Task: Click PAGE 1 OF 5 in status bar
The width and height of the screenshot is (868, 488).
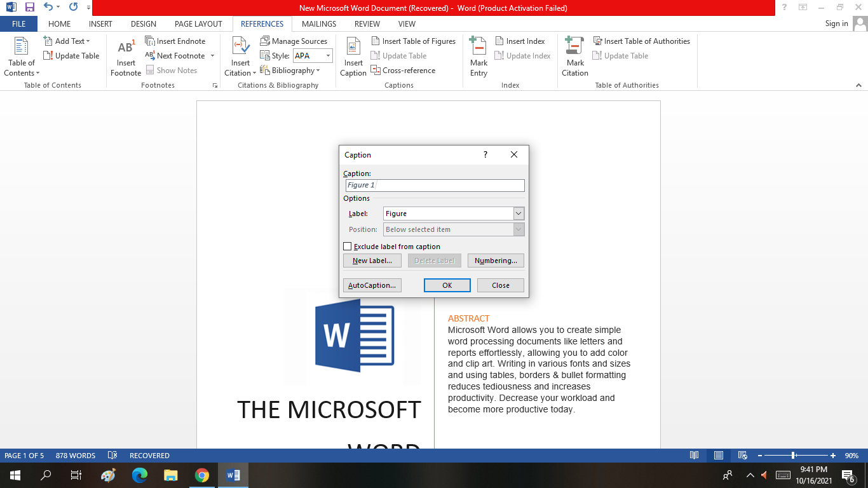Action: (x=24, y=456)
